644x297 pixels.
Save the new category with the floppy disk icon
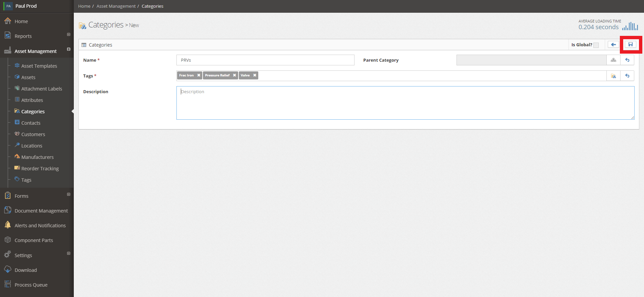tap(631, 45)
